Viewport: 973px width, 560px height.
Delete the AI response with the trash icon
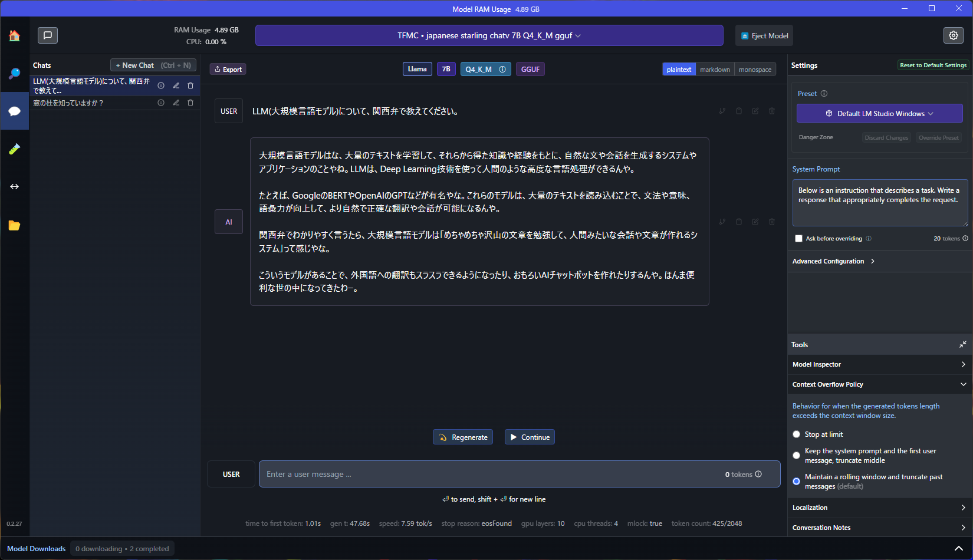(x=772, y=222)
